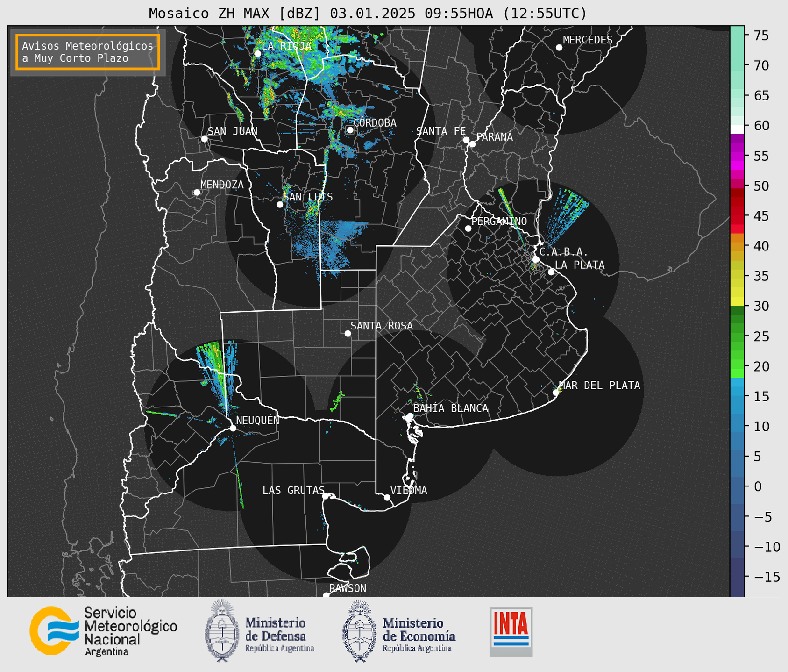Screen dimensions: 788x672
Task: Click the C.A.B.A. city marker dot
Action: [536, 259]
